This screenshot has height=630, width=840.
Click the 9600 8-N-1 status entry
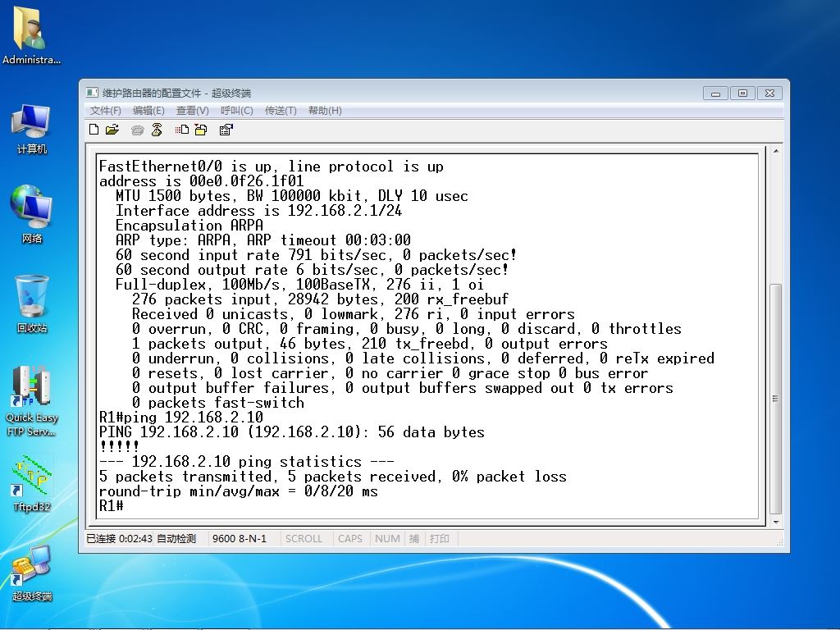point(240,538)
